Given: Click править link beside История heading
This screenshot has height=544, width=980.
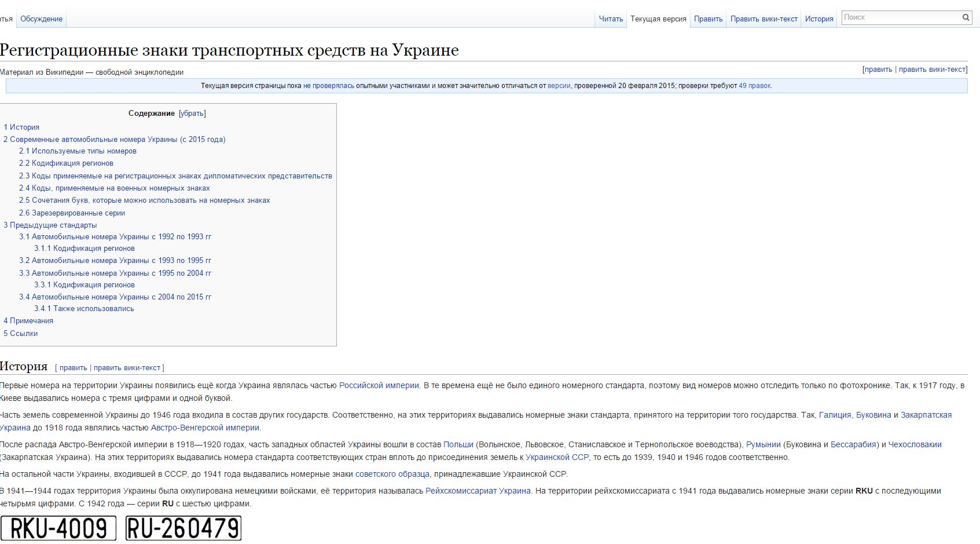Looking at the screenshot, I should pos(73,368).
